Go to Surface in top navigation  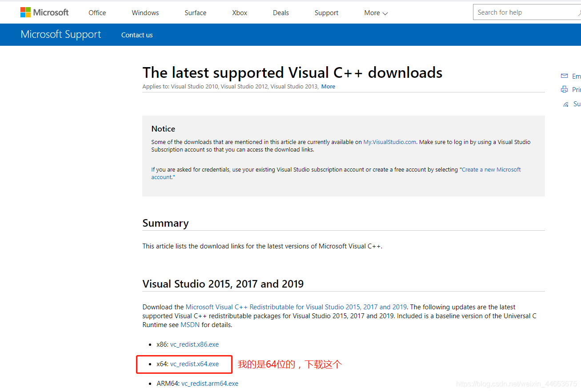(x=196, y=13)
